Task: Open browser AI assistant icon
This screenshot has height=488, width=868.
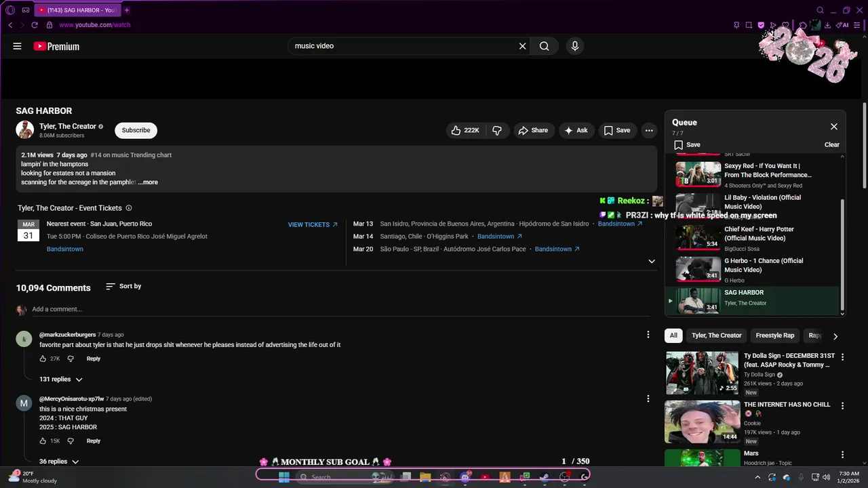Action: 843,25
